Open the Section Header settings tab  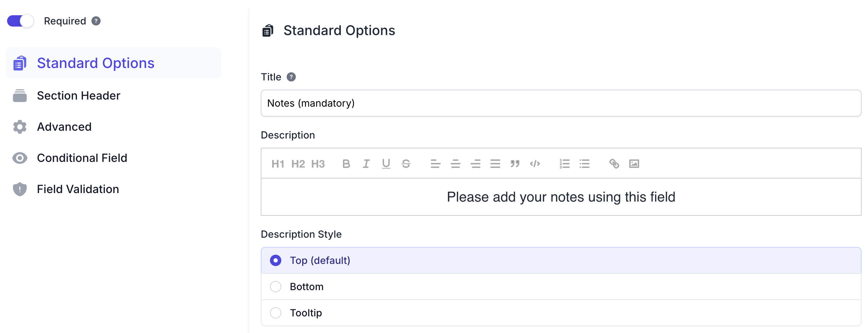tap(78, 96)
